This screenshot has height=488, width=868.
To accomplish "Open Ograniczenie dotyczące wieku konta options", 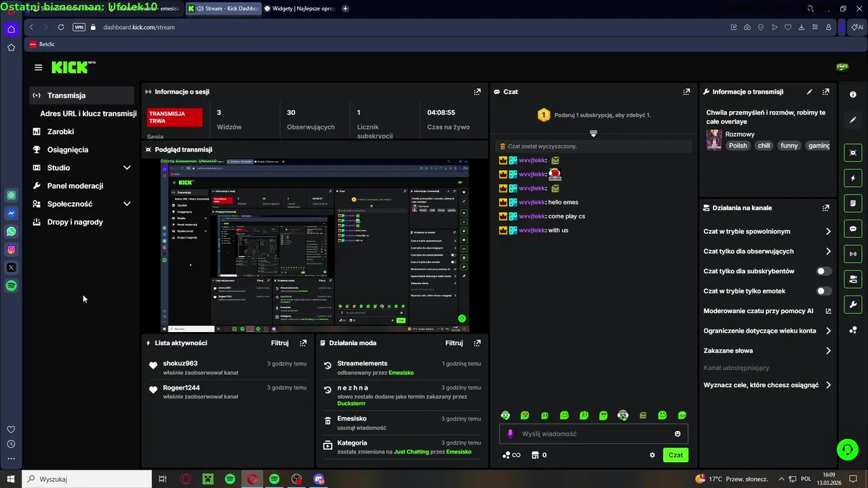I will pos(767,331).
